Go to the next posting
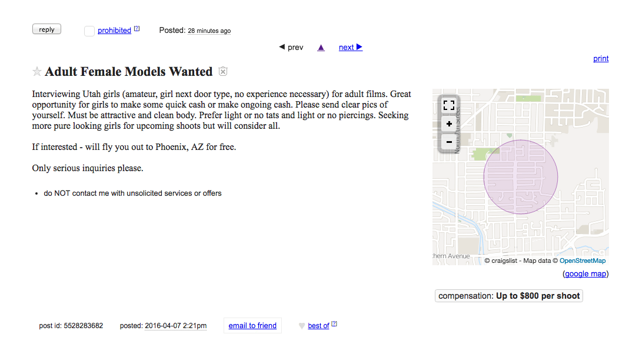639x364 pixels. [346, 48]
